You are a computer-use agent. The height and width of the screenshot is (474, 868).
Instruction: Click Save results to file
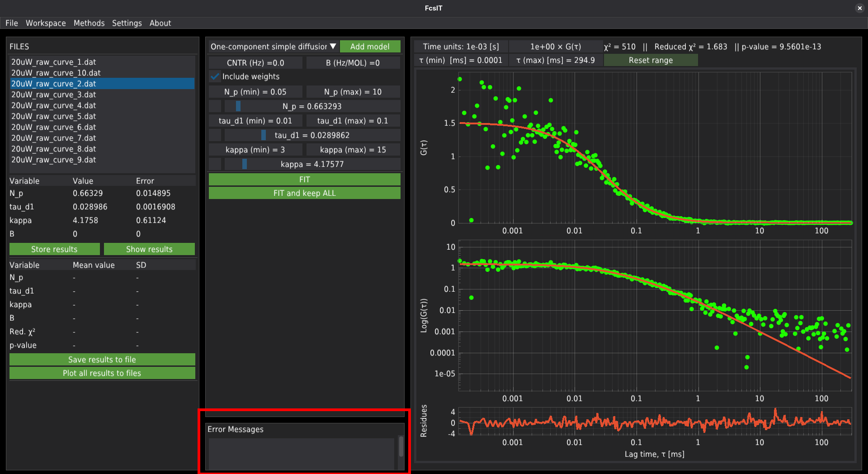click(102, 360)
